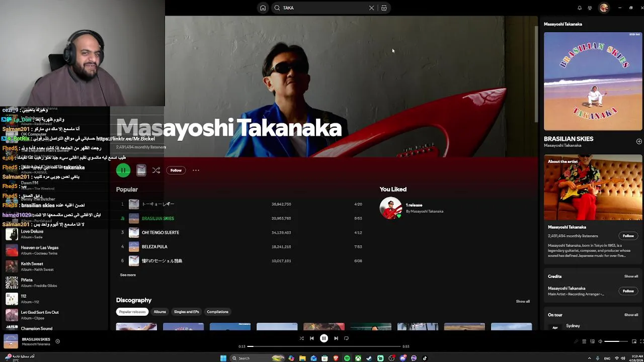Open the Queue icon
The height and width of the screenshot is (362, 644).
click(584, 341)
